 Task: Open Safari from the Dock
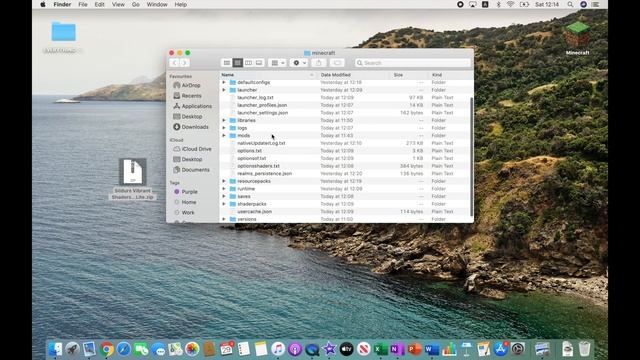pyautogui.click(x=124, y=349)
